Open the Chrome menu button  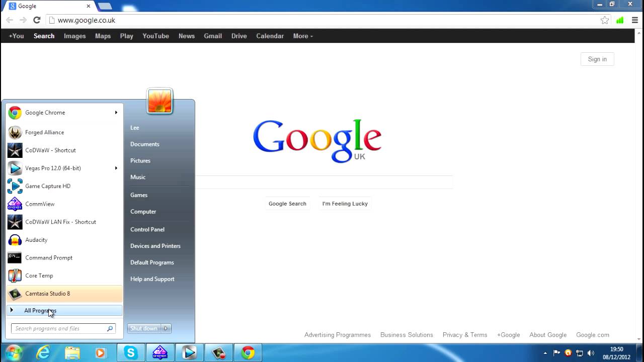point(635,20)
